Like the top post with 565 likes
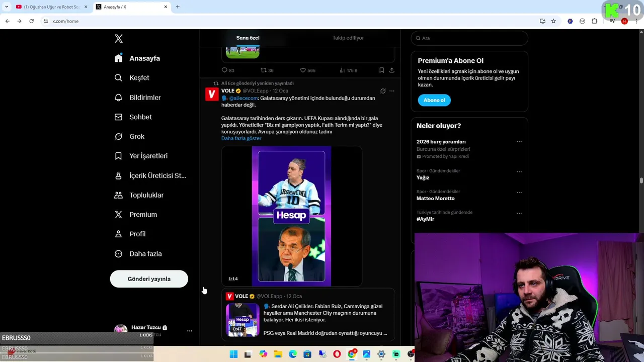The width and height of the screenshot is (644, 362). [x=307, y=70]
